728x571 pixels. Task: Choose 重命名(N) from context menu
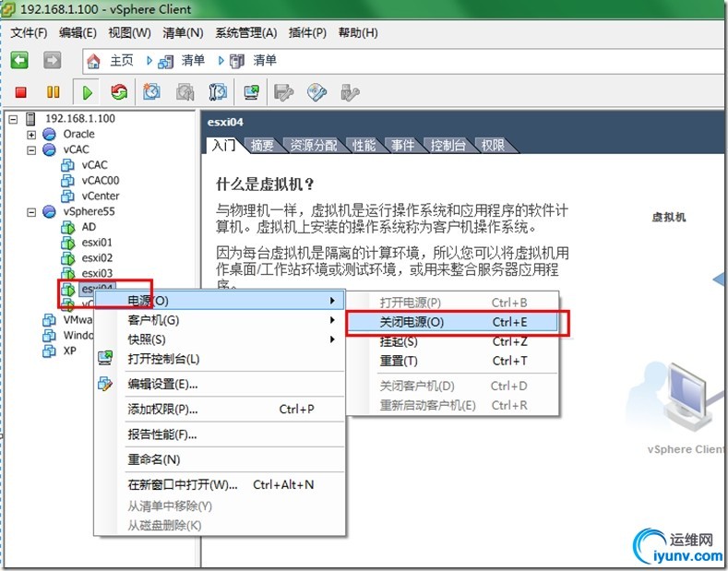tap(221, 459)
